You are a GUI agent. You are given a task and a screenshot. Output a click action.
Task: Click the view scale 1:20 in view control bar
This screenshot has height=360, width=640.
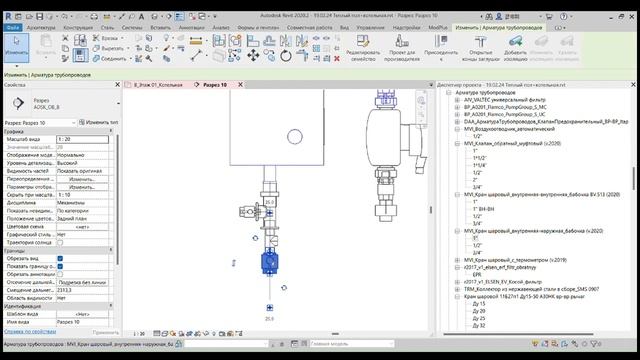pyautogui.click(x=139, y=333)
